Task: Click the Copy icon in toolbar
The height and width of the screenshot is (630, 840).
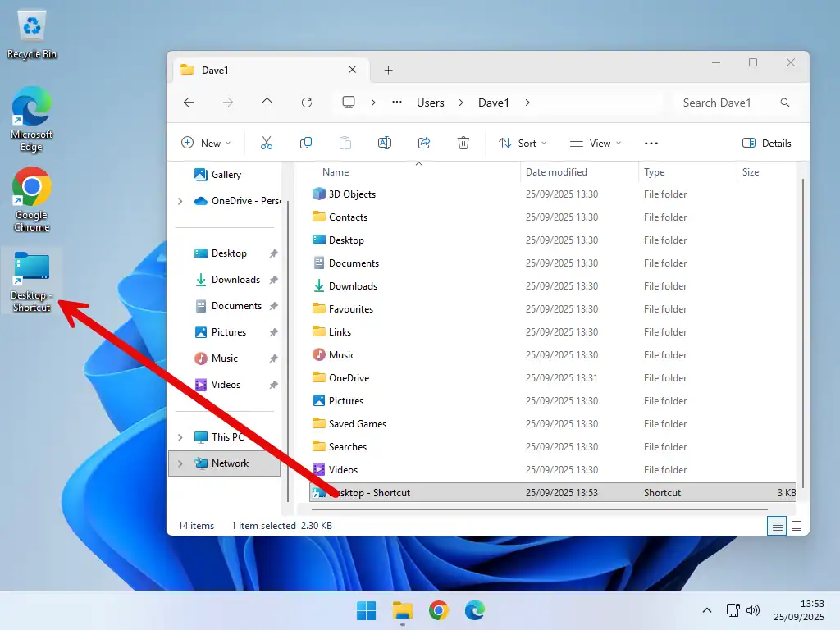Action: coord(306,143)
